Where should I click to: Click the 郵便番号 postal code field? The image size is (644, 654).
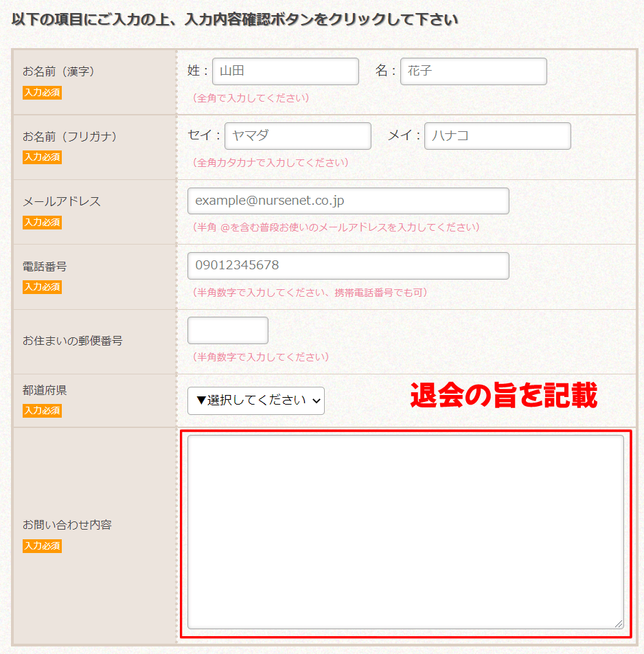227,330
